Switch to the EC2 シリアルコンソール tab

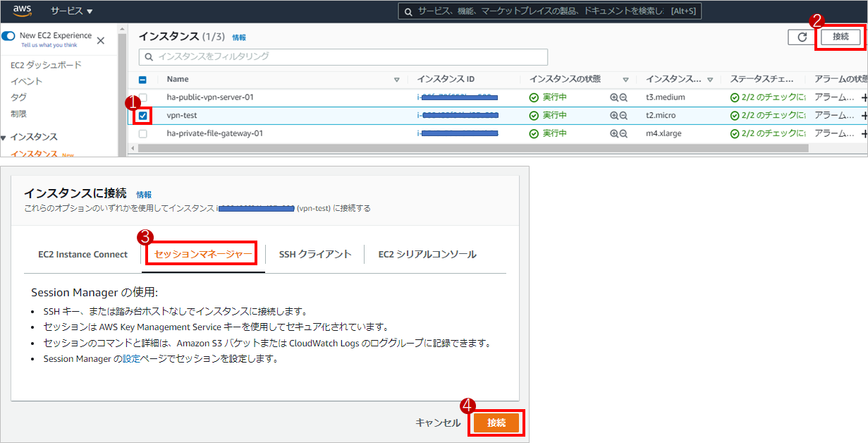(x=427, y=254)
